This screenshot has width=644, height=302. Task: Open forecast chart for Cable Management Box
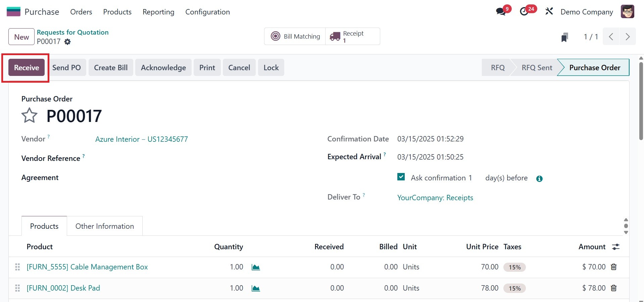tap(256, 267)
